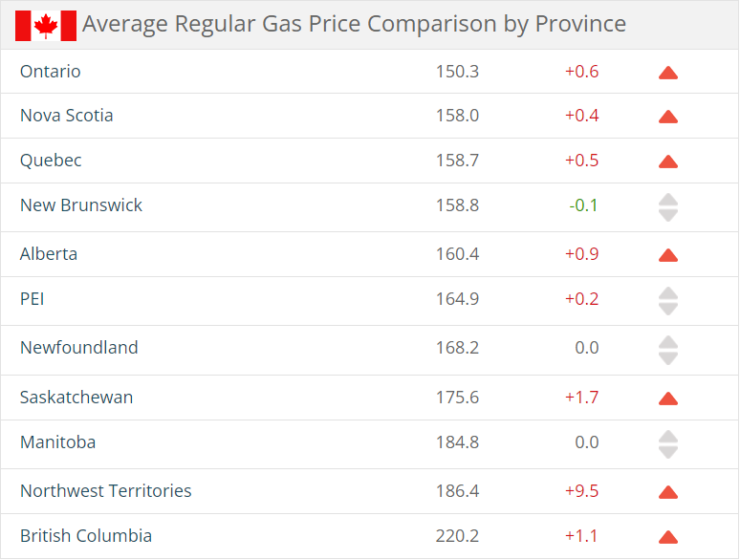Click Quebec's red up arrow icon
This screenshot has height=560, width=740.
pyautogui.click(x=668, y=162)
